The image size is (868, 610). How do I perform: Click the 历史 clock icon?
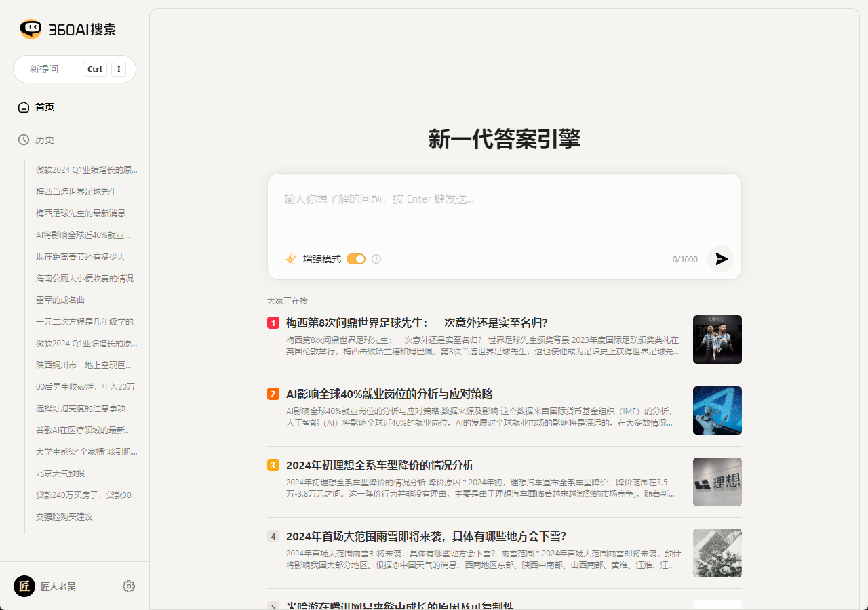coord(24,140)
